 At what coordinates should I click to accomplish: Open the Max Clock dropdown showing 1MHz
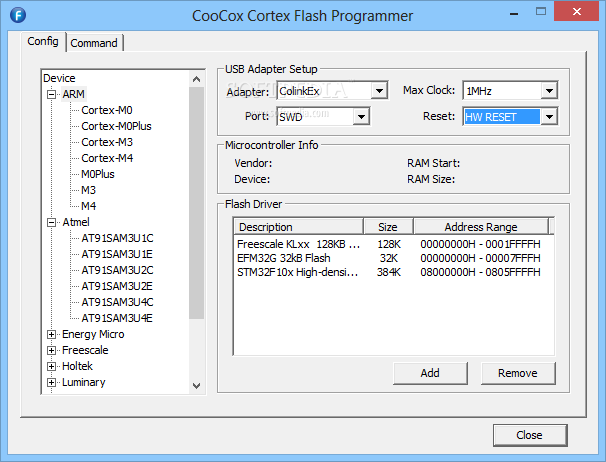click(x=549, y=91)
